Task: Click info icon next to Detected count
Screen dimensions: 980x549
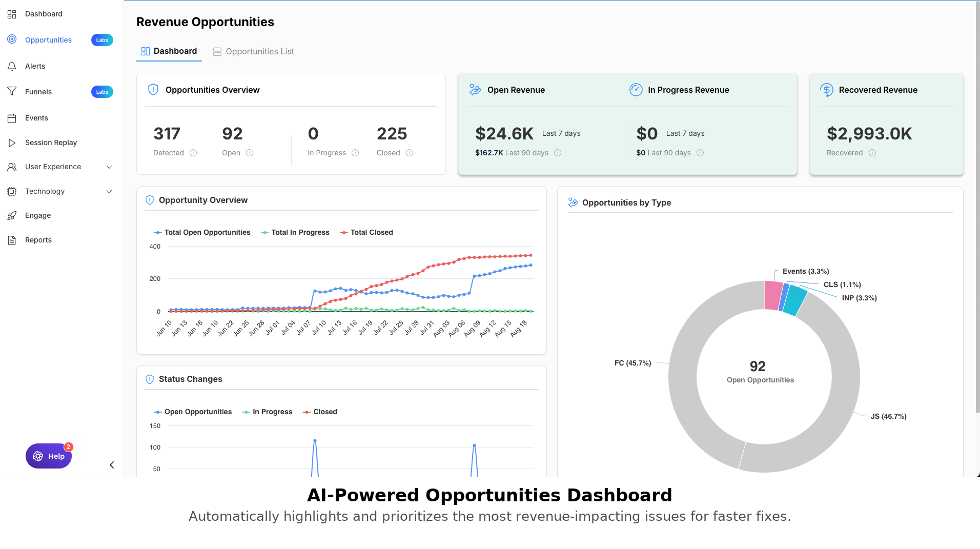Action: [193, 153]
